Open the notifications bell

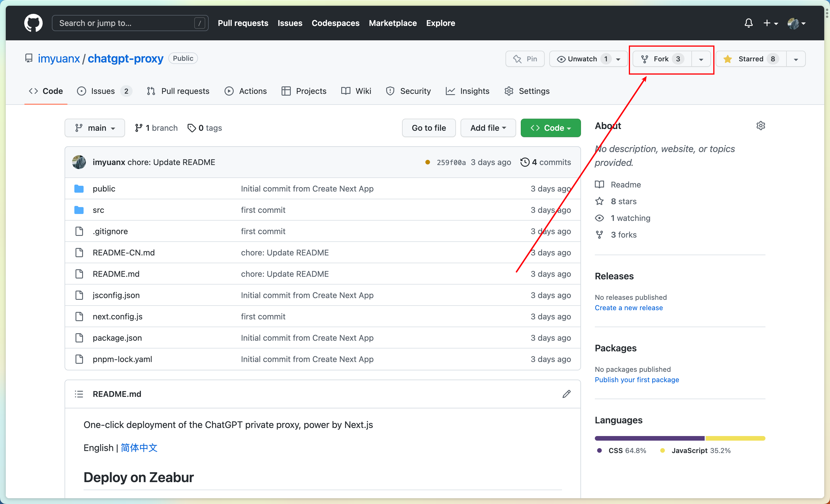(x=748, y=23)
